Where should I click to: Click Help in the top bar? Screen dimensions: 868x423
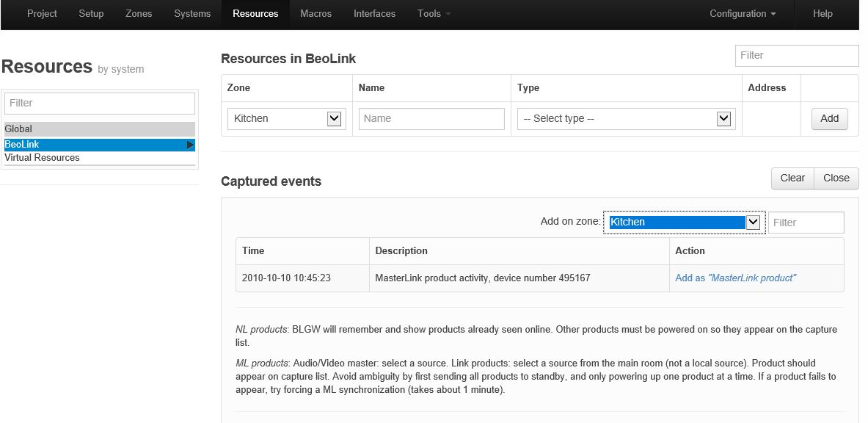[x=823, y=14]
